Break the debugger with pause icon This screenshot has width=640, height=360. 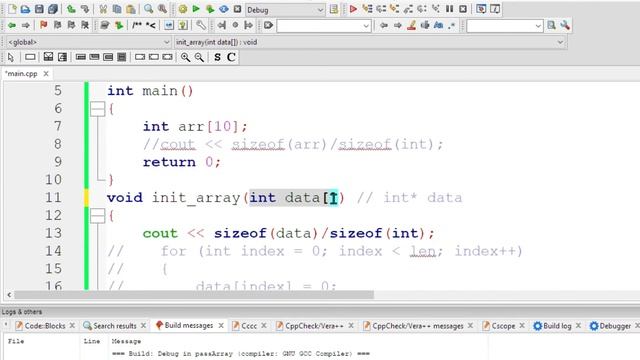click(x=449, y=9)
